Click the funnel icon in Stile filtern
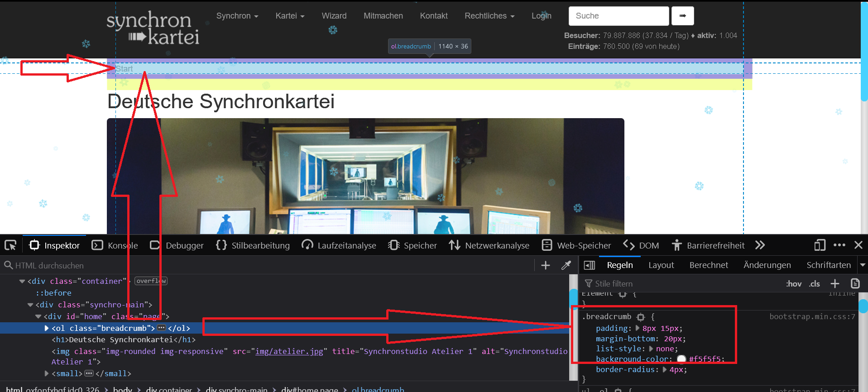Screen dimensions: 868x392 point(589,283)
